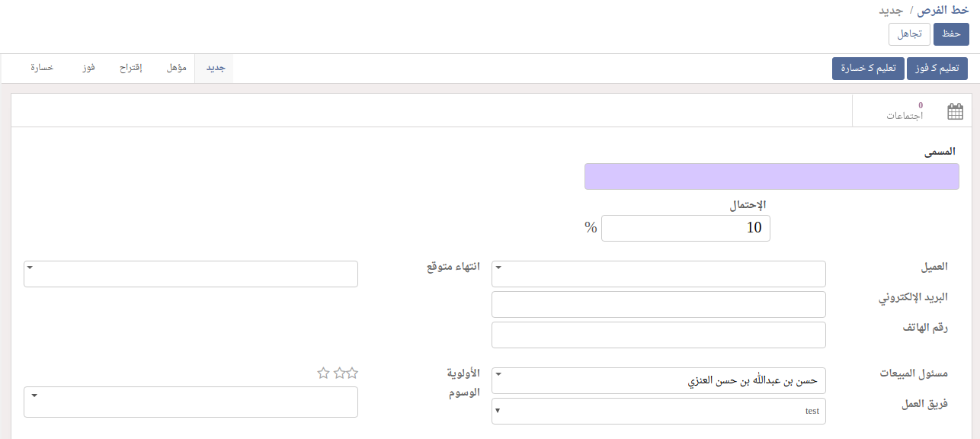Screen dimensions: 980x439
Task: Go to خط الفرص breadcrumb link
Action: (943, 11)
